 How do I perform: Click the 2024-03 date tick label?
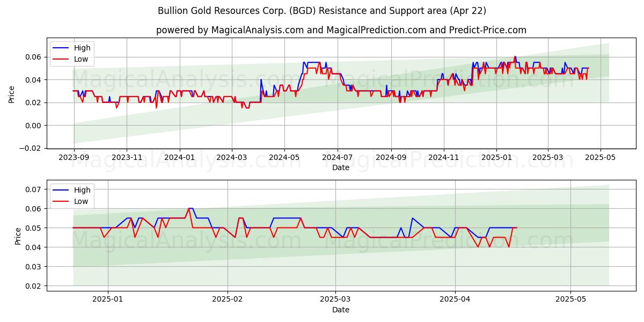click(x=231, y=158)
